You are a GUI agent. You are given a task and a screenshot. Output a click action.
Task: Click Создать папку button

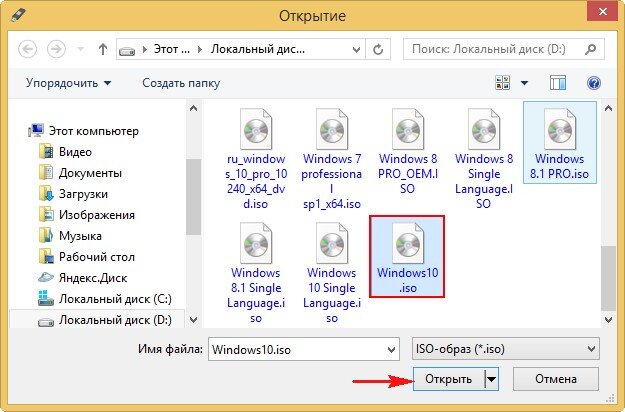pyautogui.click(x=181, y=83)
